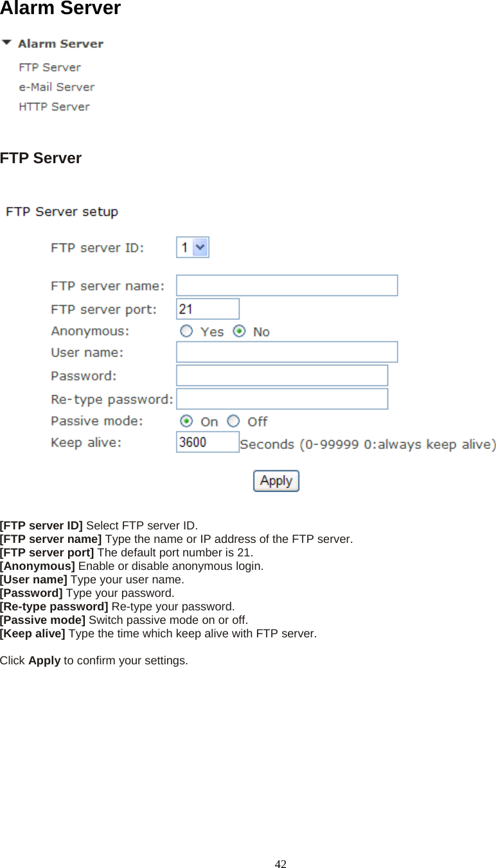Click the Seconds (0-99999) hint text

click(x=368, y=445)
